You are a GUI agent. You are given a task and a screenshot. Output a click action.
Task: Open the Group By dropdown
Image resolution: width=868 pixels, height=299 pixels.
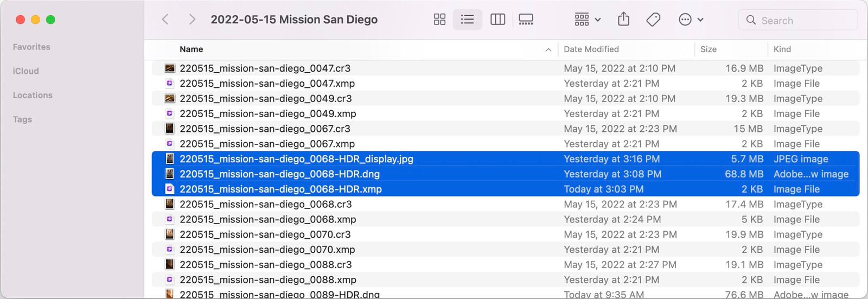(588, 20)
